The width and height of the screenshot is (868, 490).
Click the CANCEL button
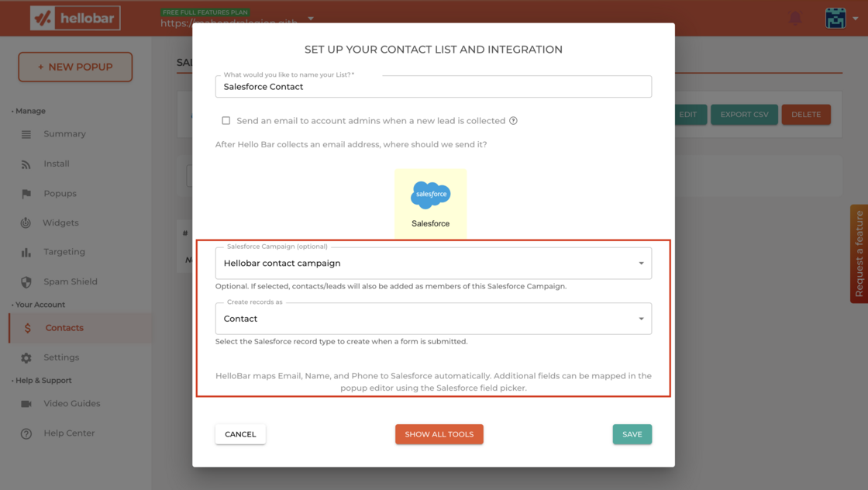(240, 434)
